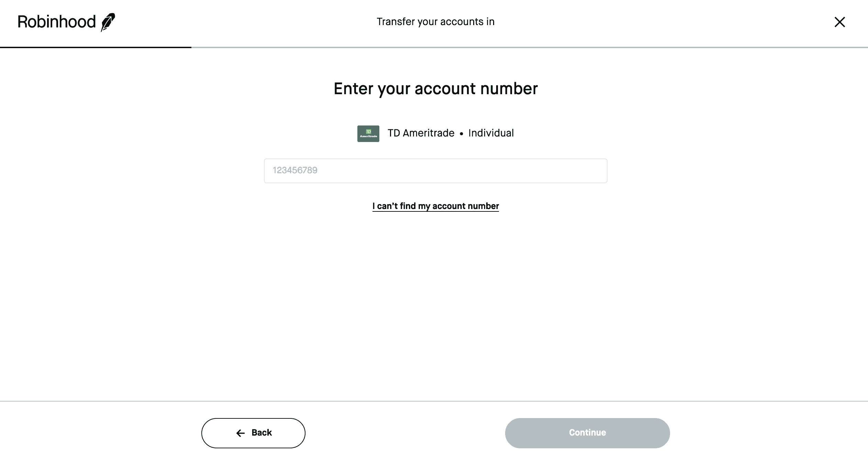This screenshot has width=868, height=460.
Task: Click the unfilled grey portion of progress bar
Action: point(529,47)
